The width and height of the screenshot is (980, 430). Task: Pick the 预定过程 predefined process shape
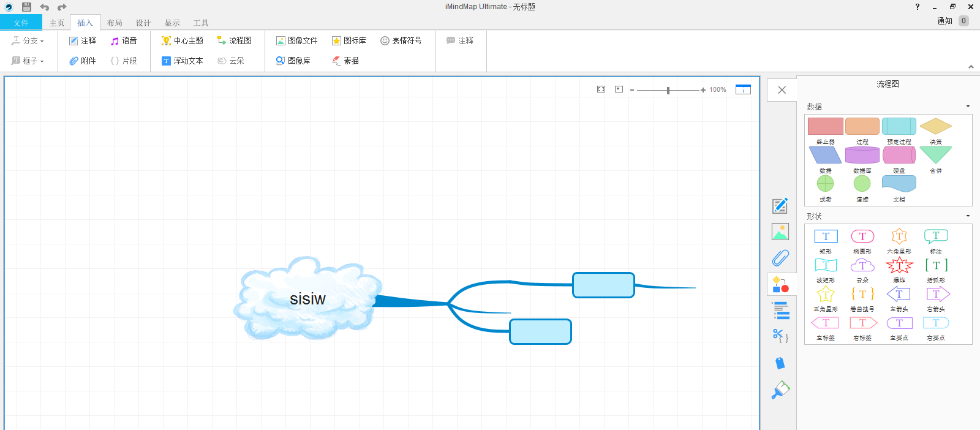899,126
